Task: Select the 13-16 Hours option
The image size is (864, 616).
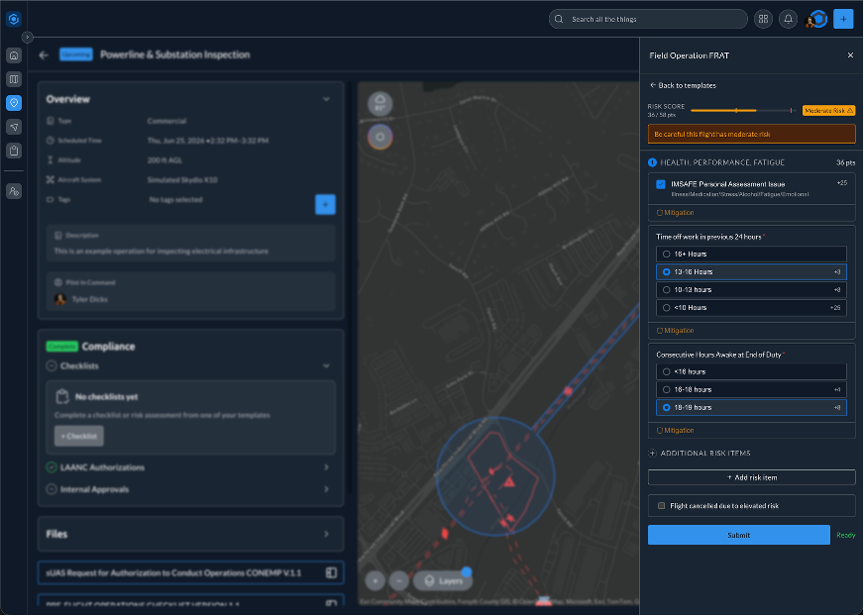Action: coord(751,272)
